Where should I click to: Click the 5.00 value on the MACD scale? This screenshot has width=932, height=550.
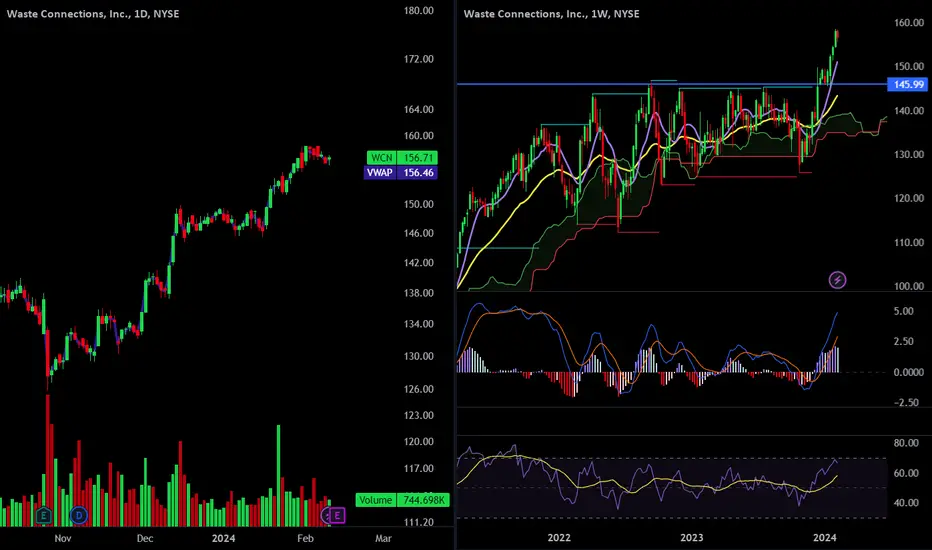903,311
